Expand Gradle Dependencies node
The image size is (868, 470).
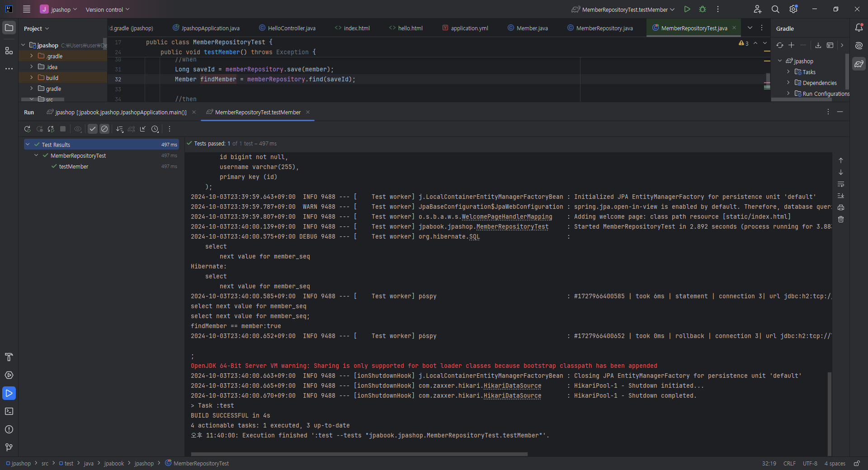point(788,83)
